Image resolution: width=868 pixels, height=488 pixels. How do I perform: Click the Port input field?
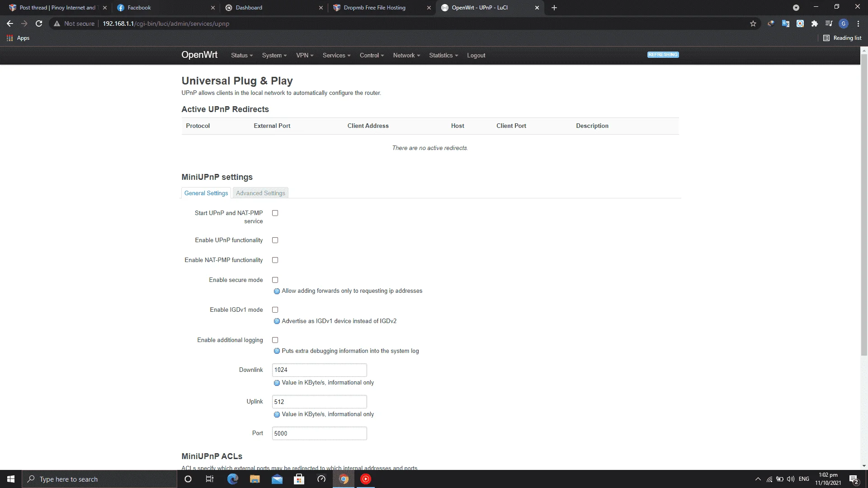[320, 433]
